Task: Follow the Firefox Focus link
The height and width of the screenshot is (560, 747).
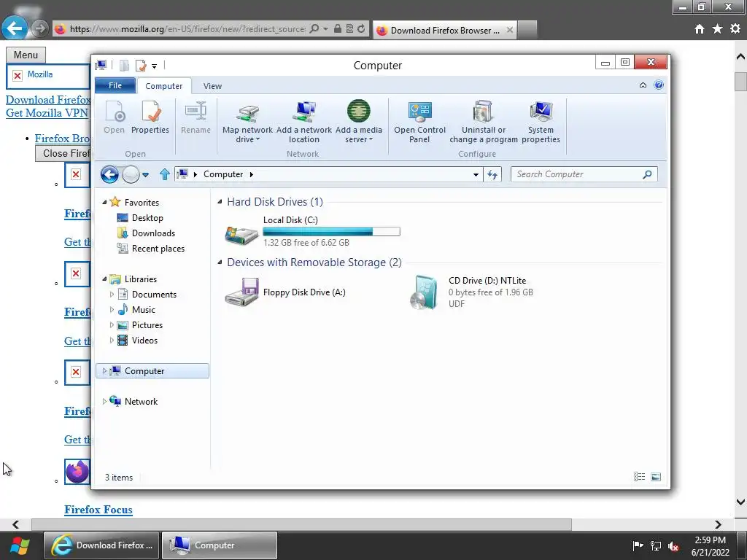Action: coord(98,510)
